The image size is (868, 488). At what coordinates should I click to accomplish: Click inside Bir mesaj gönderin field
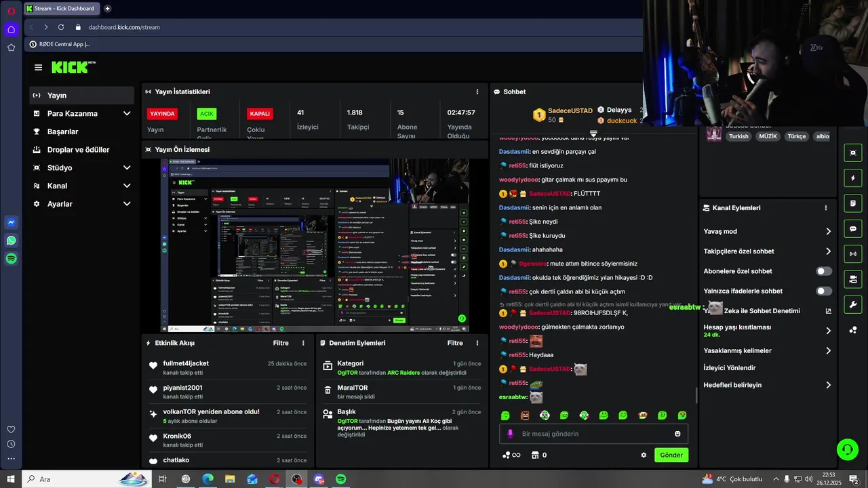(x=594, y=434)
